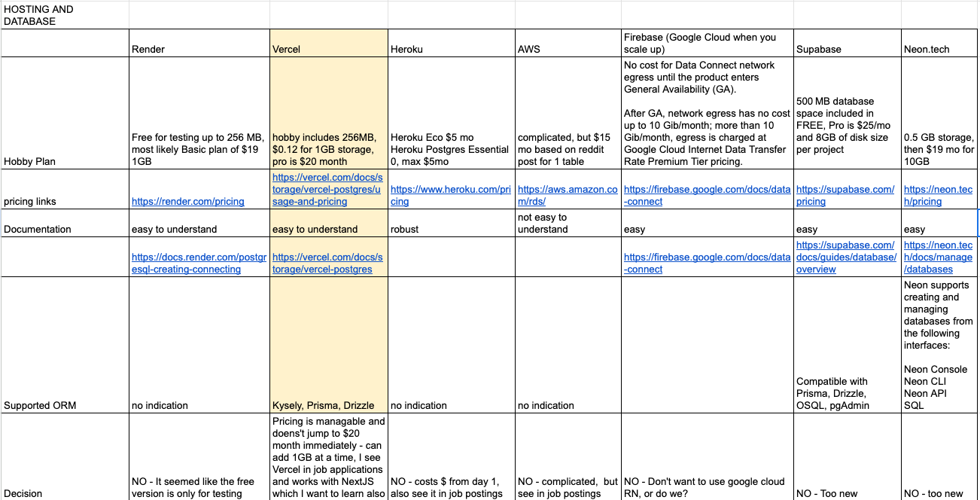Open the supabase.com/pricing link

pos(845,195)
